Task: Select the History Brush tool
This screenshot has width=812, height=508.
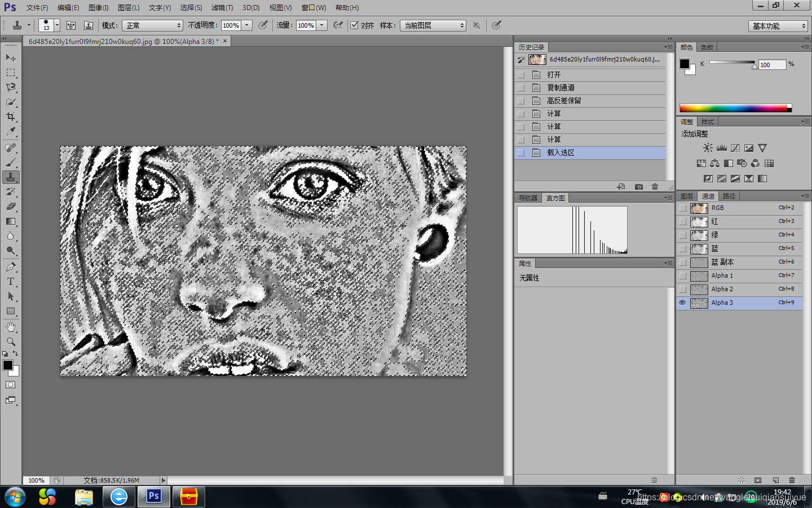Action: tap(11, 192)
